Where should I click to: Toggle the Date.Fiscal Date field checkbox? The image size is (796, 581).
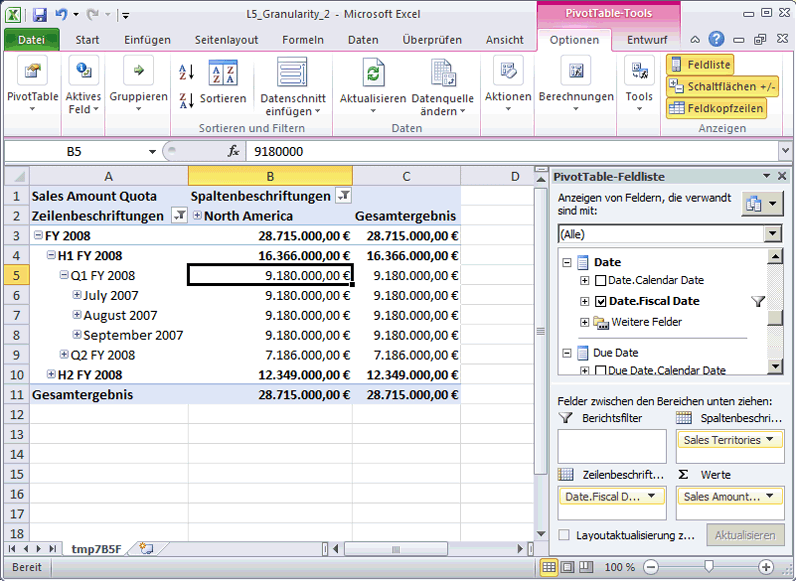[600, 301]
